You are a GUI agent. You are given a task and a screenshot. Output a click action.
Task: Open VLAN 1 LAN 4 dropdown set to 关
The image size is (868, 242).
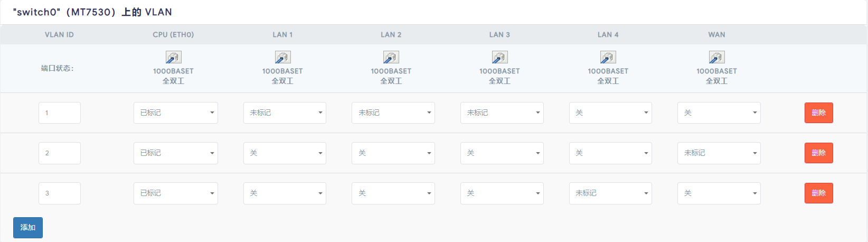coord(610,113)
